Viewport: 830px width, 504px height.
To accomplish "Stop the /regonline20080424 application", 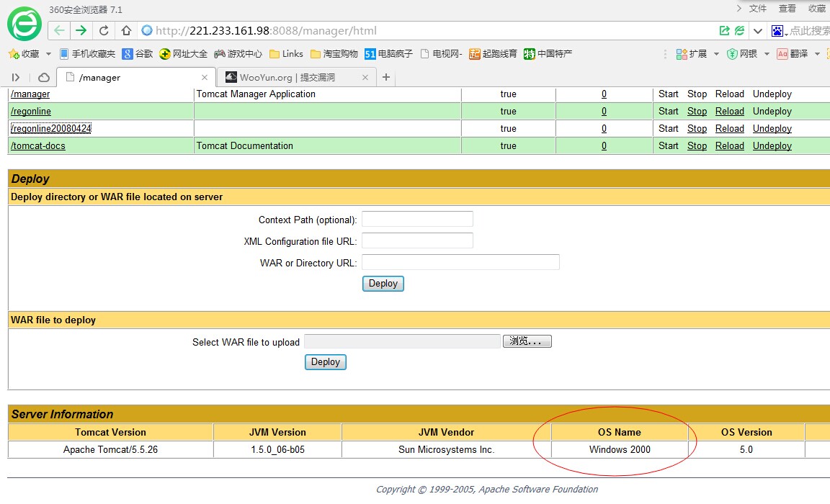I will [x=697, y=128].
